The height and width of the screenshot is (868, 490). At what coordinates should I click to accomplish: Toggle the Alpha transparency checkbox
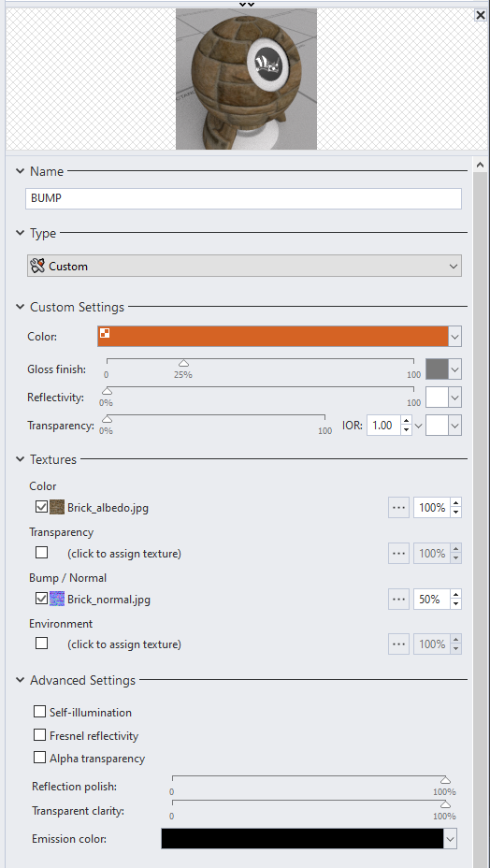tap(40, 758)
